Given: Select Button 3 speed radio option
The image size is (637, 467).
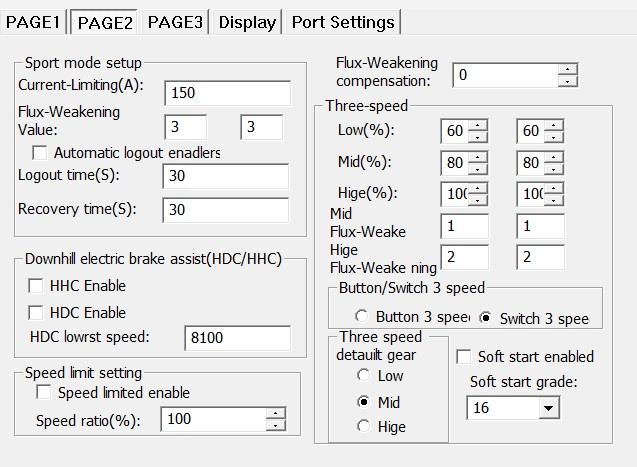Looking at the screenshot, I should [360, 318].
